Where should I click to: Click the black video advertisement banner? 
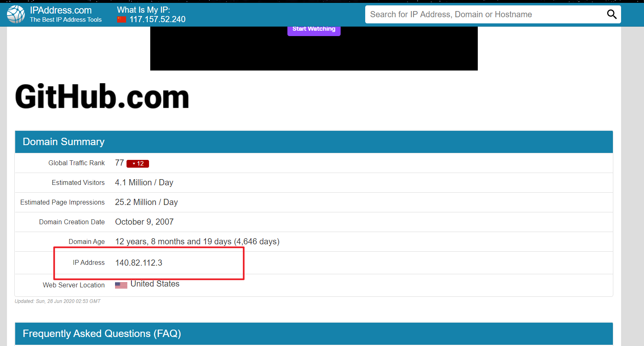pyautogui.click(x=314, y=48)
